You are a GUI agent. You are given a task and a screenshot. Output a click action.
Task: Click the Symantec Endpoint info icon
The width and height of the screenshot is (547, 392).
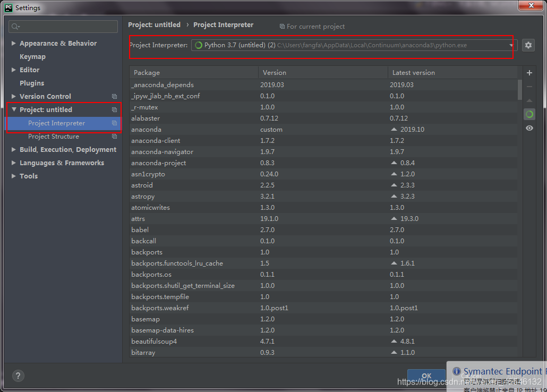tap(456, 371)
